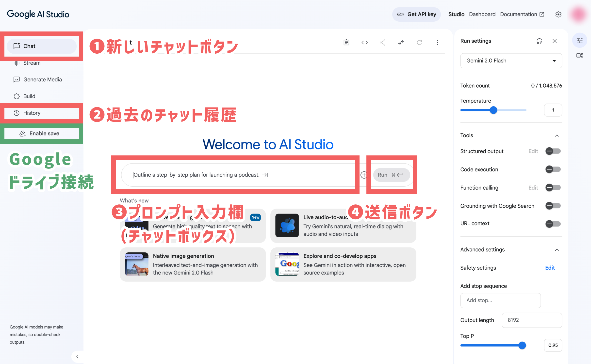Click the Top P slider handle

point(522,345)
